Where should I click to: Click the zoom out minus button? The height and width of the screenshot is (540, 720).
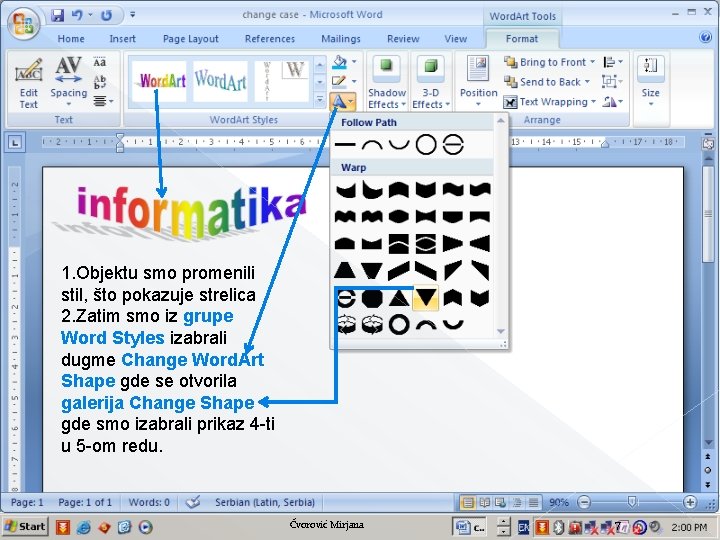coord(584,502)
